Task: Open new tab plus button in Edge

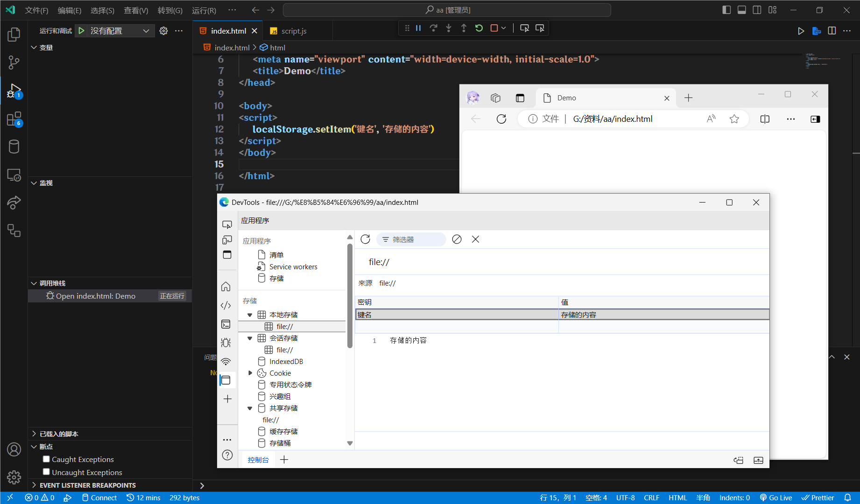Action: [688, 98]
